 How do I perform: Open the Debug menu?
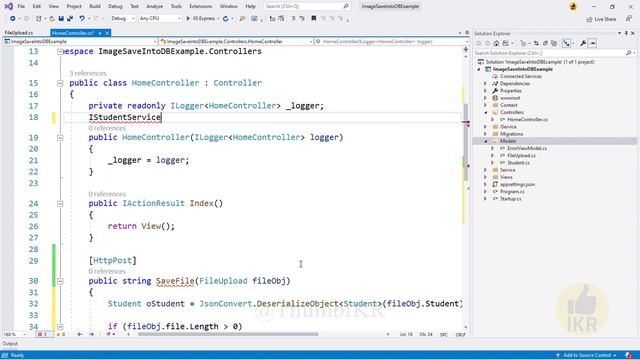coord(115,7)
